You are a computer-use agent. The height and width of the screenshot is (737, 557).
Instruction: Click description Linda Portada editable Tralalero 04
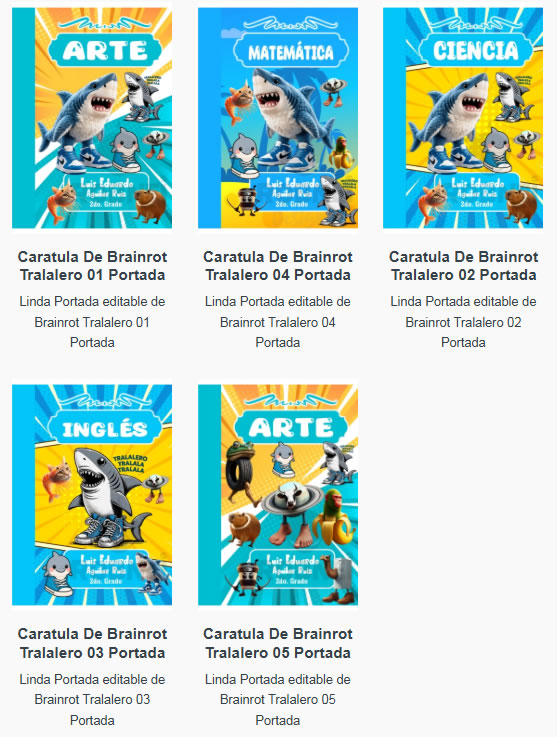[x=278, y=322]
